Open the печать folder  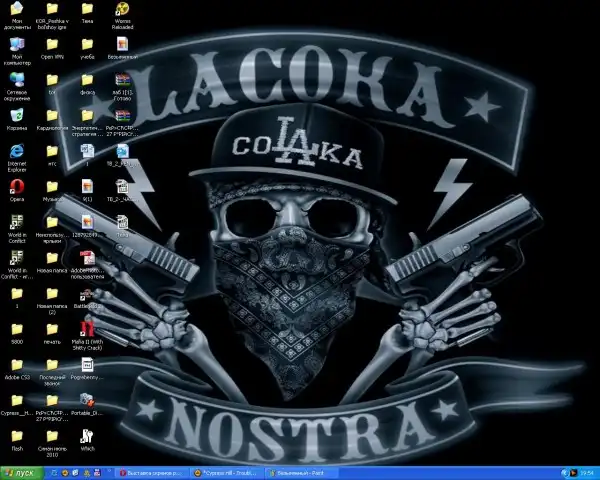53,329
